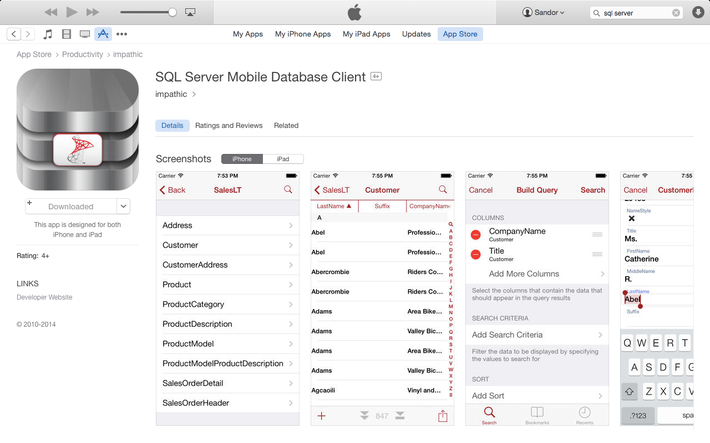Click the rewind playback button
Screen dimensions: 710x443
click(51, 12)
